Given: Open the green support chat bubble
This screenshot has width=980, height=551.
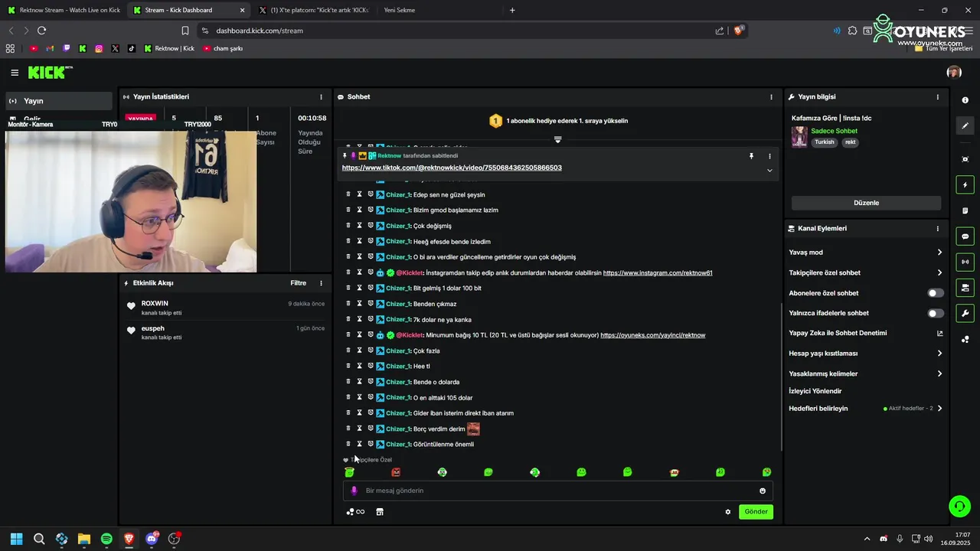Looking at the screenshot, I should [x=959, y=506].
